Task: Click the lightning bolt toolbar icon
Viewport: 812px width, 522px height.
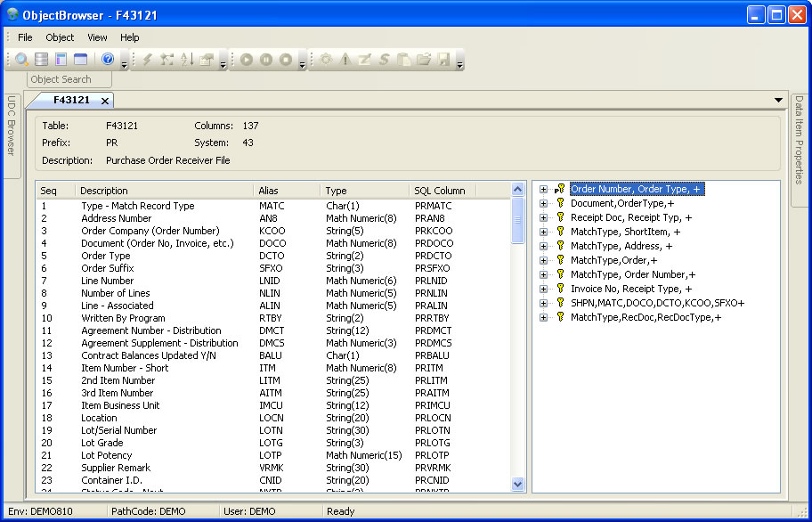Action: click(148, 60)
